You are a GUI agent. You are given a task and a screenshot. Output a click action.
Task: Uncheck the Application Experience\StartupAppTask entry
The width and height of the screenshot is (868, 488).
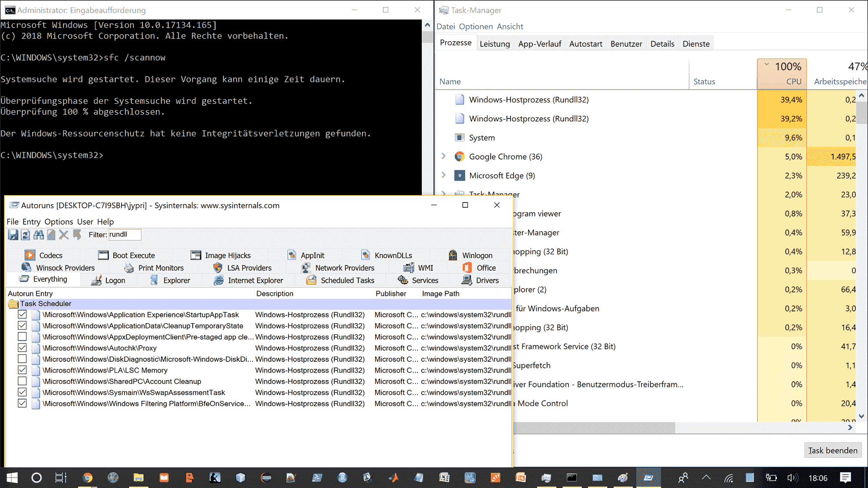[x=22, y=314]
